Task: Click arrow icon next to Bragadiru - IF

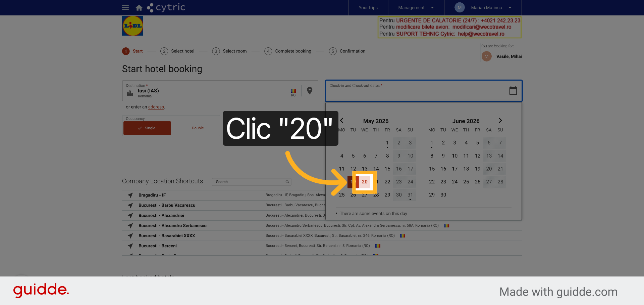Action: pyautogui.click(x=130, y=195)
